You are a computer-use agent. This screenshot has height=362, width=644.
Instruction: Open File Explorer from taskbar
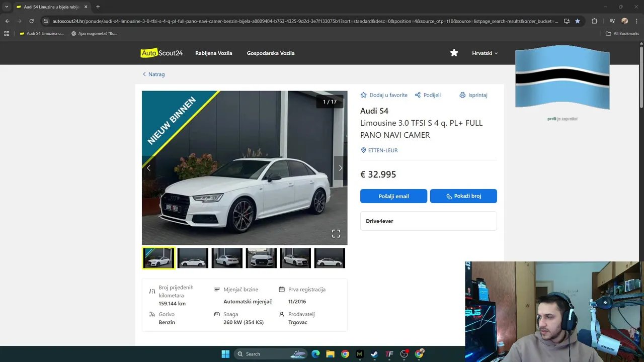(x=330, y=354)
